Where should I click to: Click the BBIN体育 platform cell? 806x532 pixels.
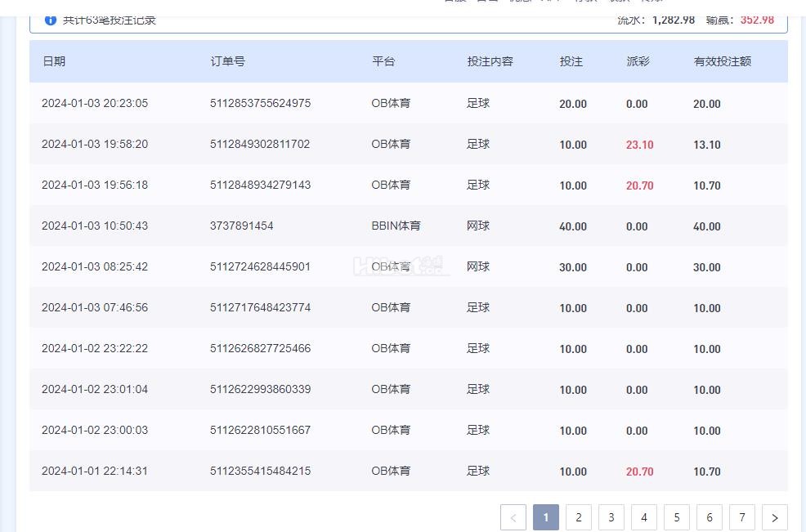(396, 226)
